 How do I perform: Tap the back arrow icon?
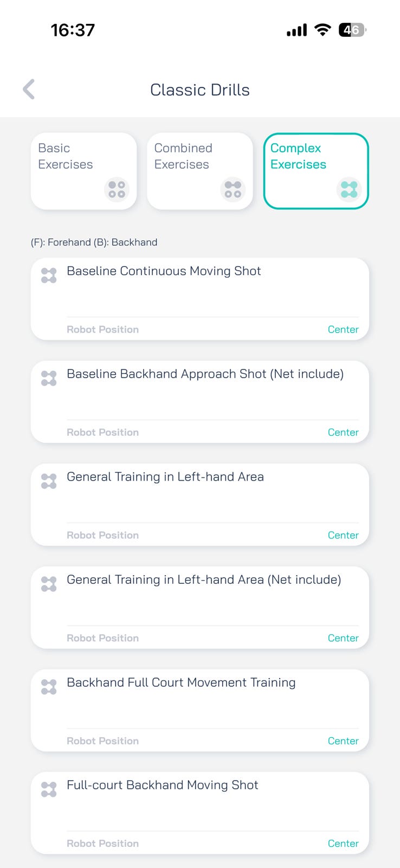pos(29,90)
